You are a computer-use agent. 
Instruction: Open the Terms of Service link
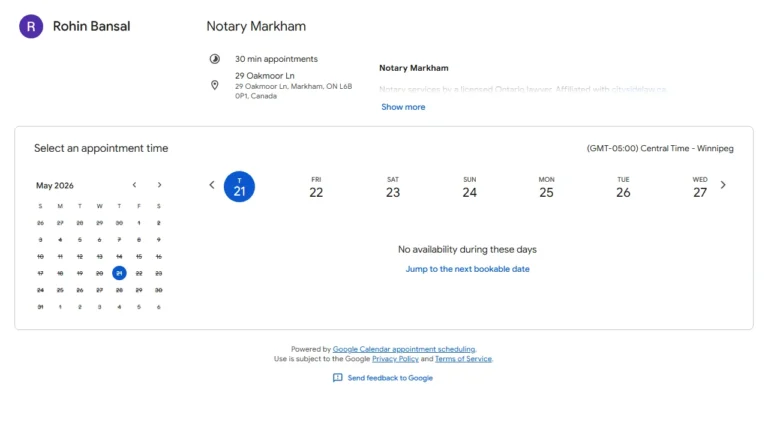click(463, 359)
